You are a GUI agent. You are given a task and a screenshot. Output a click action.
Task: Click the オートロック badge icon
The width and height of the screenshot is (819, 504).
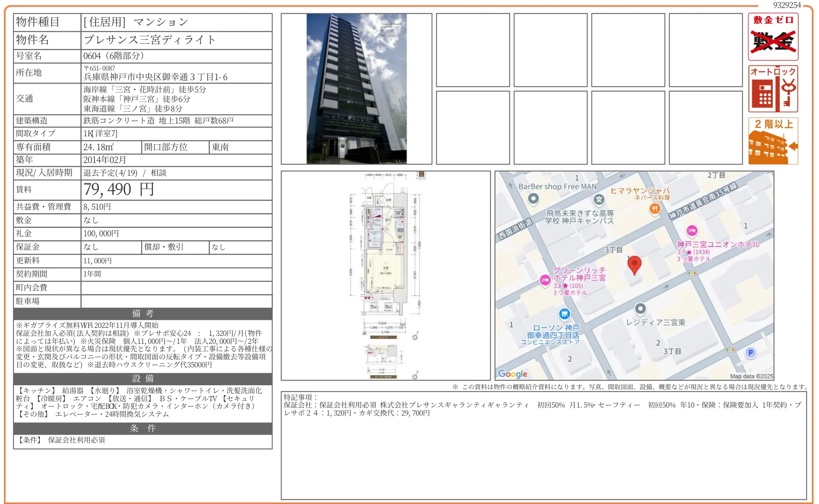pyautogui.click(x=773, y=89)
